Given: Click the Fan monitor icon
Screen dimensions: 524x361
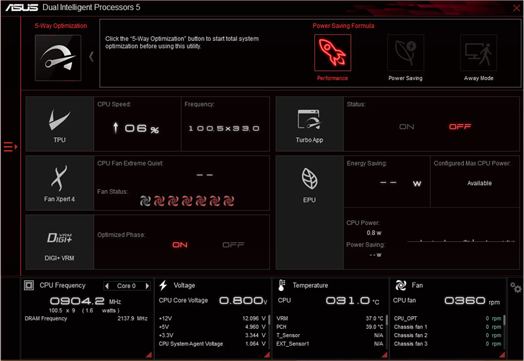Looking at the screenshot, I should 401,285.
